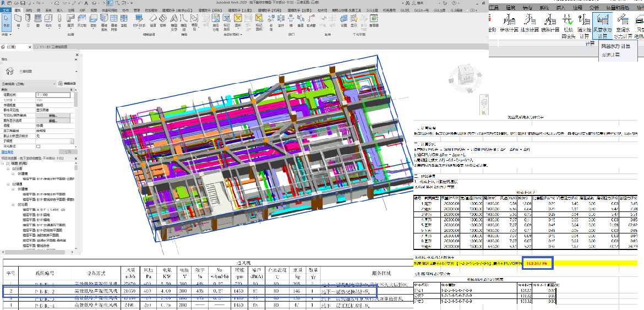This screenshot has height=310, width=644.
Task: Pick the Component (构件) tool
Action: pos(49,20)
